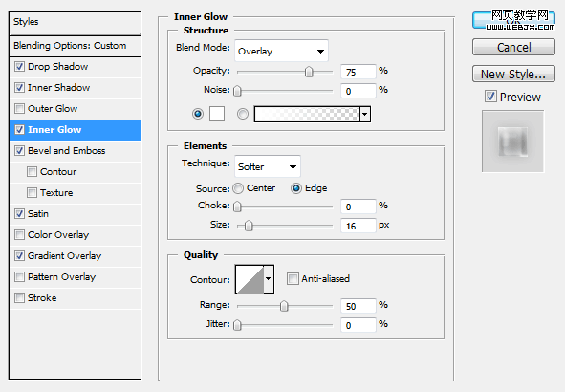Click the Jitter slider handle
This screenshot has width=565, height=392.
click(237, 325)
